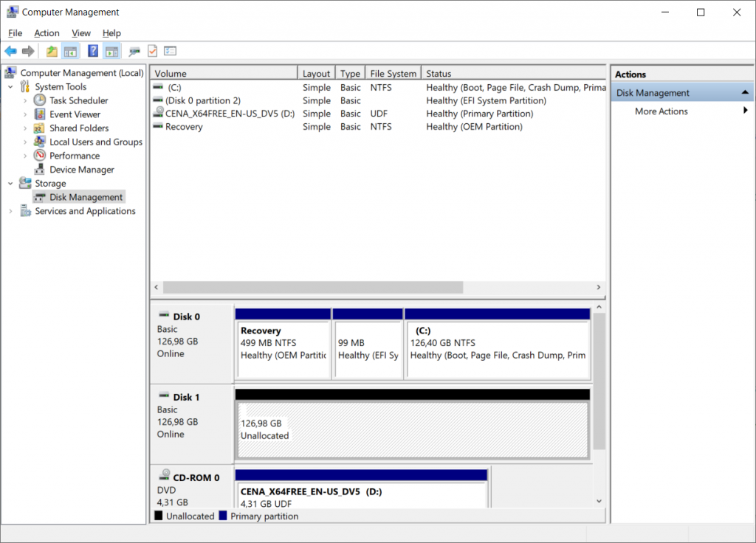Image resolution: width=756 pixels, height=543 pixels.
Task: Collapse the System Tools tree node
Action: pos(10,87)
